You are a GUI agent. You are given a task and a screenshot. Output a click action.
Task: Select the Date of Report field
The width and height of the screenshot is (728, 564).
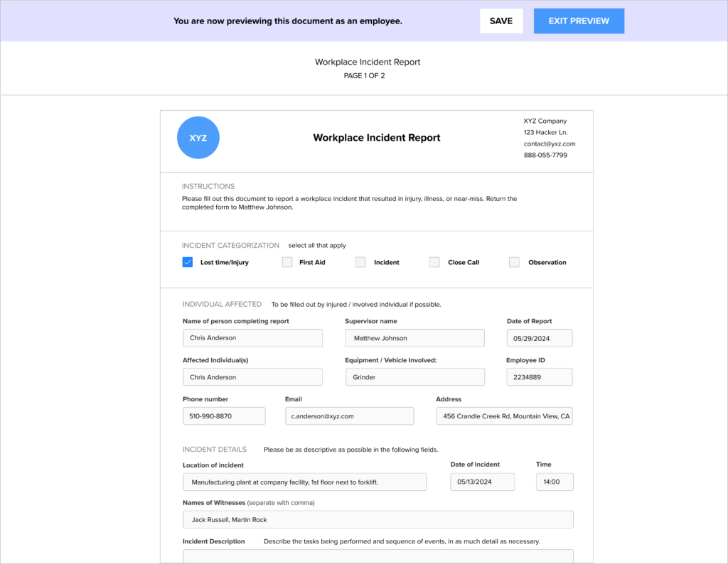[x=539, y=337]
